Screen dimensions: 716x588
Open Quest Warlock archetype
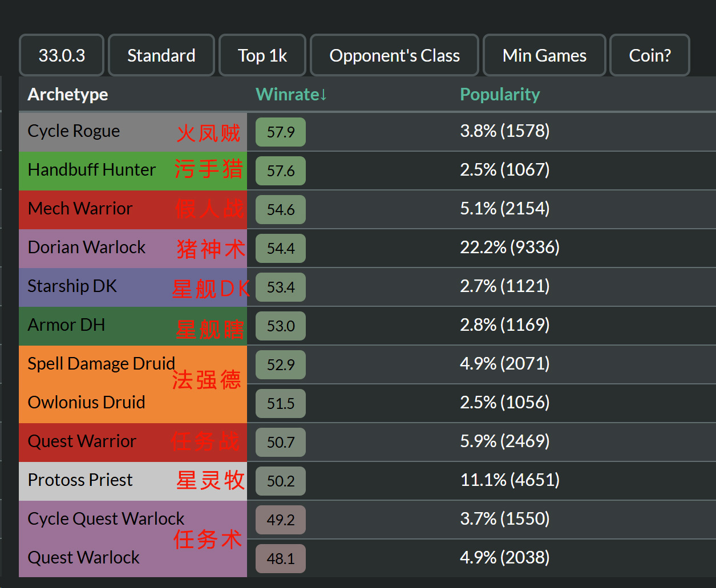[x=83, y=558]
